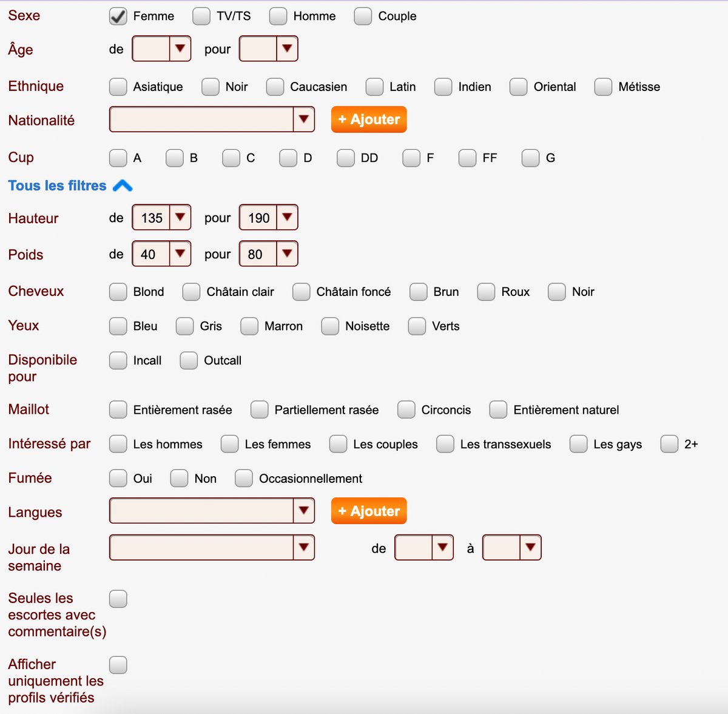The image size is (728, 714).
Task: Select Oui for Fumée
Action: point(118,478)
